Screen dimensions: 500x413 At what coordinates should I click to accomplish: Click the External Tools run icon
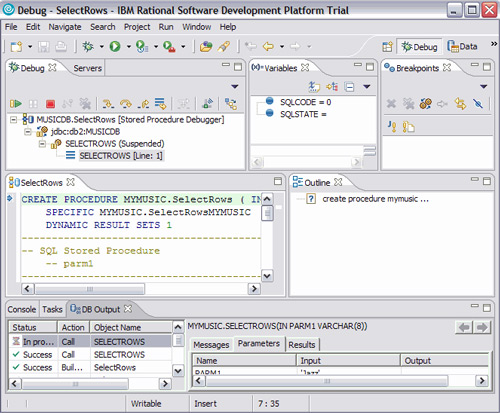[x=169, y=46]
